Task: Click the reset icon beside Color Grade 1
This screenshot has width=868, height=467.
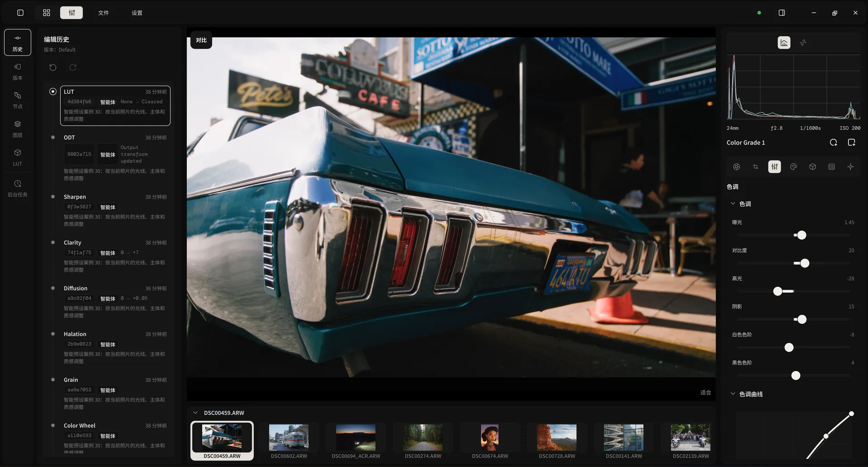Action: pyautogui.click(x=833, y=143)
